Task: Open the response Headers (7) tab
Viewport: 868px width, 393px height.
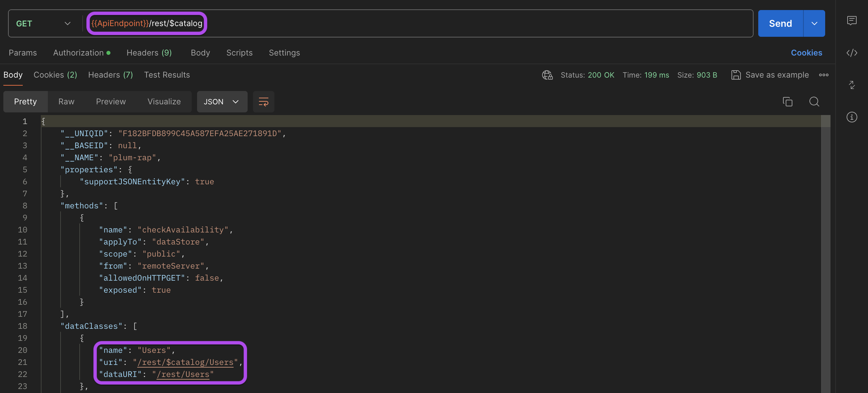Action: pyautogui.click(x=110, y=75)
